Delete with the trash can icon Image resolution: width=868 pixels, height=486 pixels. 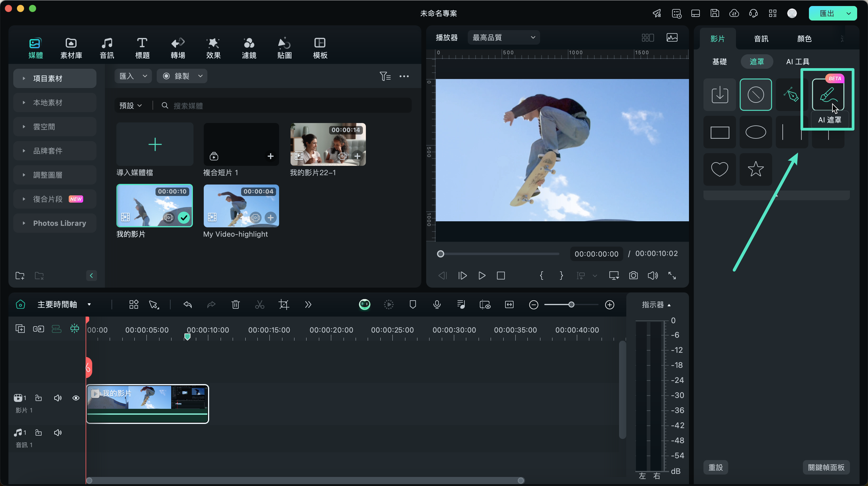235,305
